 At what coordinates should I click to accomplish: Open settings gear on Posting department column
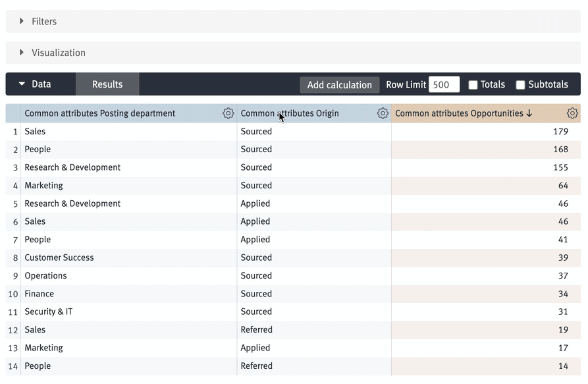228,113
